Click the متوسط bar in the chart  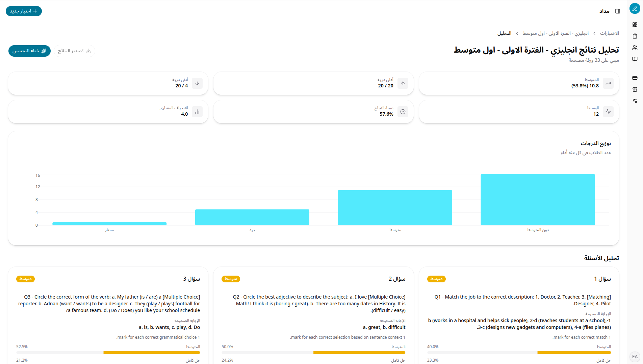[395, 207]
